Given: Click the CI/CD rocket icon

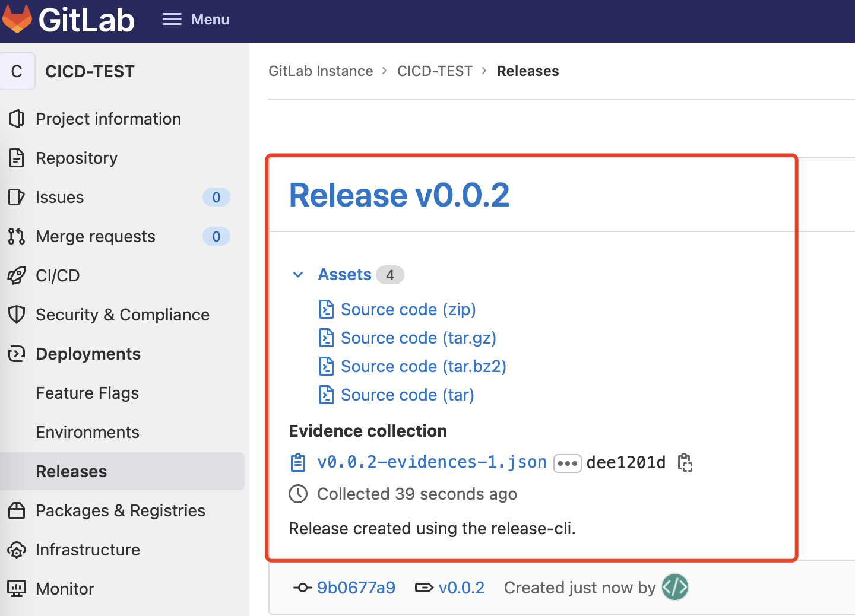Looking at the screenshot, I should [x=17, y=275].
